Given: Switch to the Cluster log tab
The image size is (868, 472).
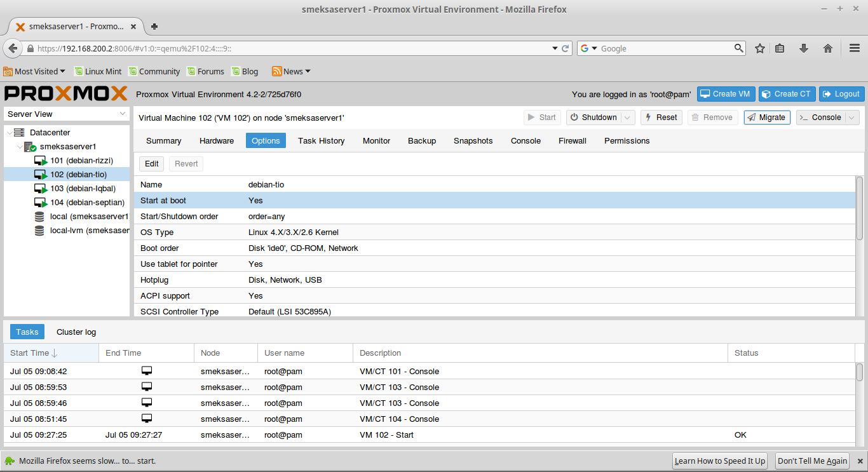Looking at the screenshot, I should click(76, 332).
